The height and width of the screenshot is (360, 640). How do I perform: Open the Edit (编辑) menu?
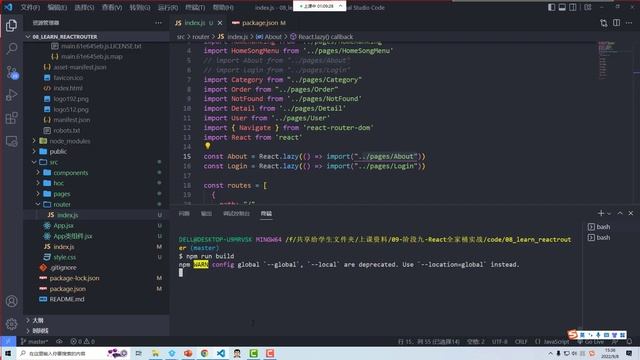pyautogui.click(x=57, y=7)
